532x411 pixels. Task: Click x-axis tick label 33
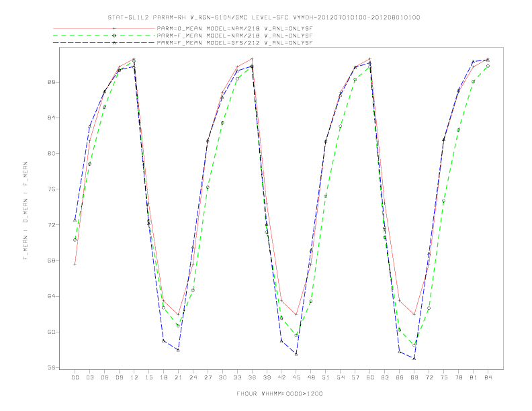(x=237, y=377)
